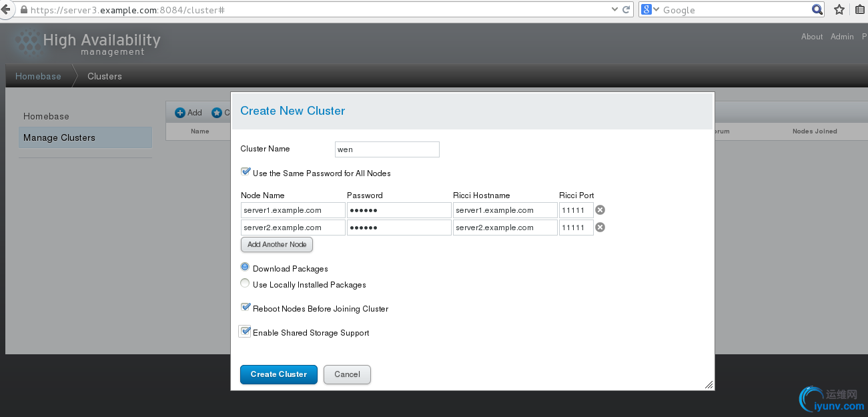Open the bookmarks list icon
Image resolution: width=868 pixels, height=417 pixels.
coord(861,10)
